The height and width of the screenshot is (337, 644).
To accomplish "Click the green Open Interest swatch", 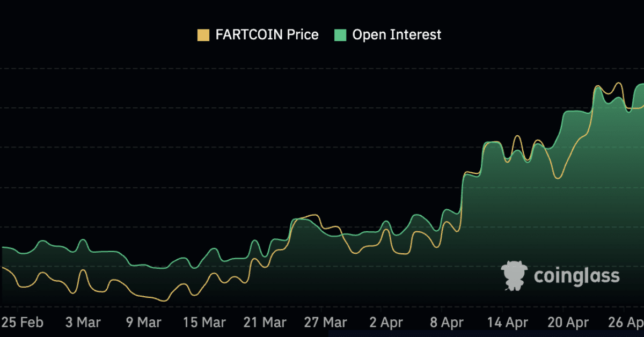I will 340,35.
